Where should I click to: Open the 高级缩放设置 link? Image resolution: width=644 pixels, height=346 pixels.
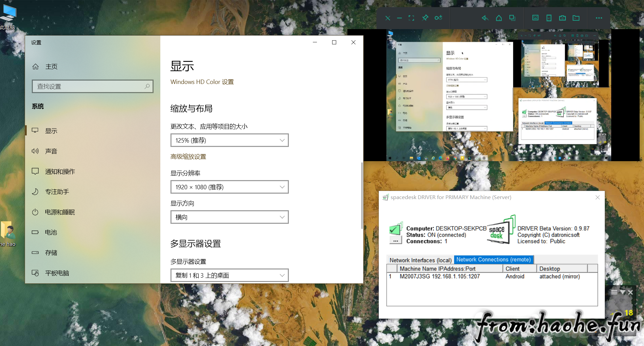click(188, 157)
